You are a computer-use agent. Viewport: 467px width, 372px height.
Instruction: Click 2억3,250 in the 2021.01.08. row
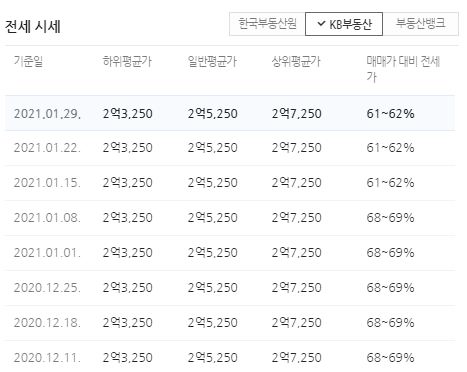tap(128, 218)
